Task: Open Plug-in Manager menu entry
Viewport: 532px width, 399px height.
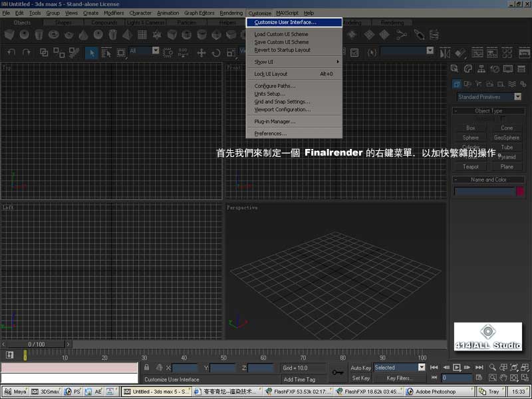Action: pos(294,121)
